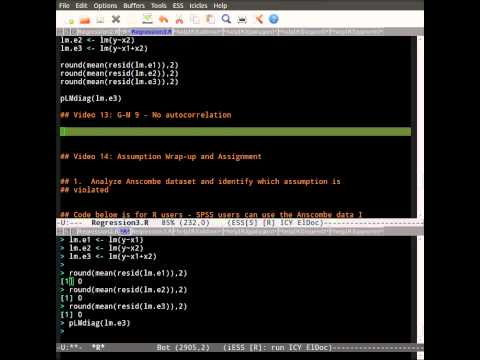Open the ESS menu
Viewport: 480px width, 360px height.
pos(178,6)
